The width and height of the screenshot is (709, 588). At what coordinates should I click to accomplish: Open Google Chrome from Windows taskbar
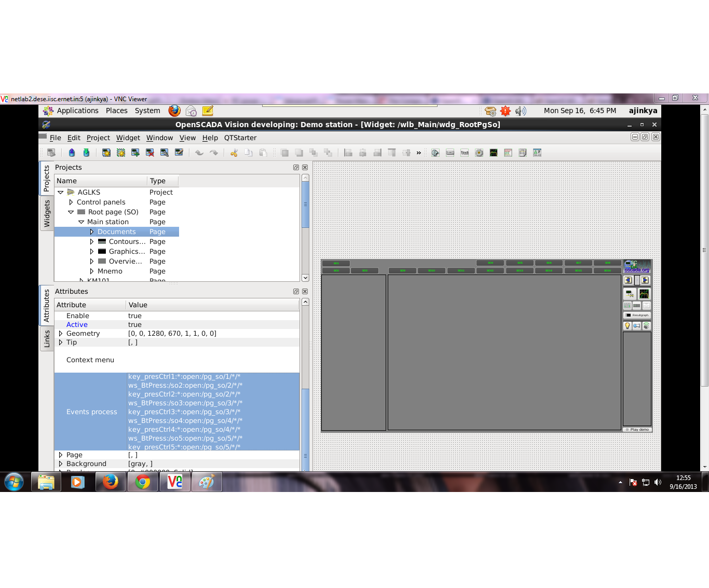tap(142, 482)
